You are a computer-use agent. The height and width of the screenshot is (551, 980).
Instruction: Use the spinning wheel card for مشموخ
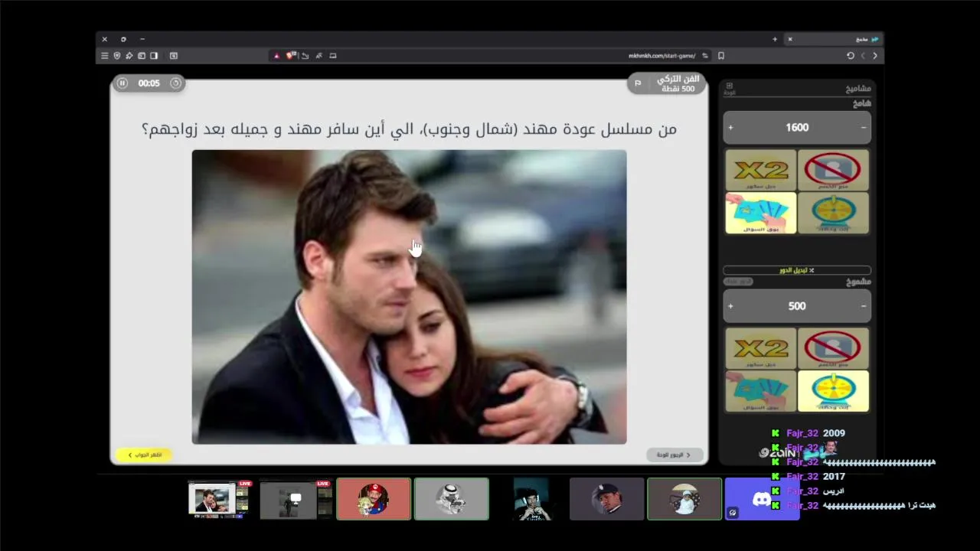(x=833, y=391)
